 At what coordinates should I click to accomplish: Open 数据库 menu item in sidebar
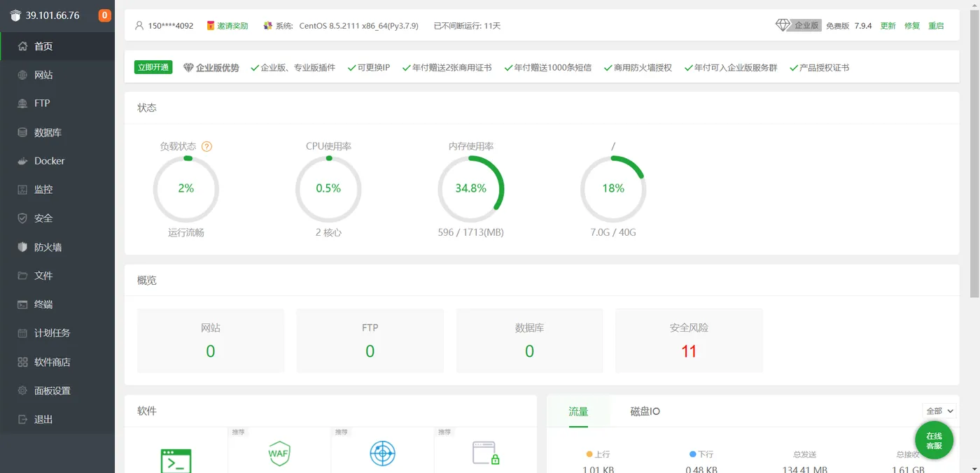point(57,132)
